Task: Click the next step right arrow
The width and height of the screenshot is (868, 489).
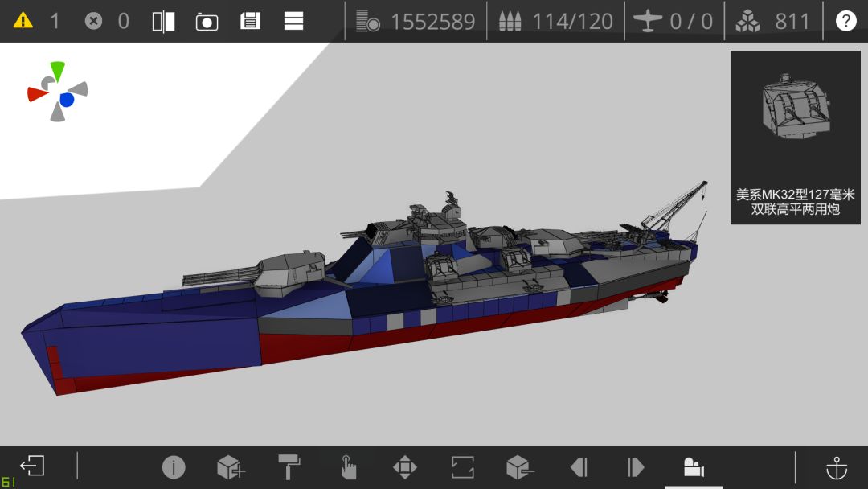Action: coord(636,466)
